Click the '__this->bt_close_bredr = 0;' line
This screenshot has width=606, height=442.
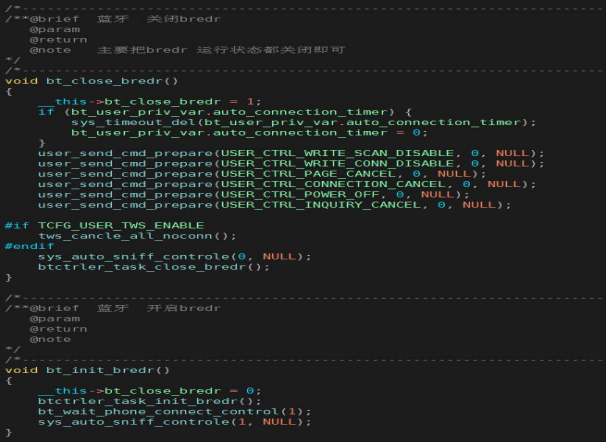(x=150, y=391)
